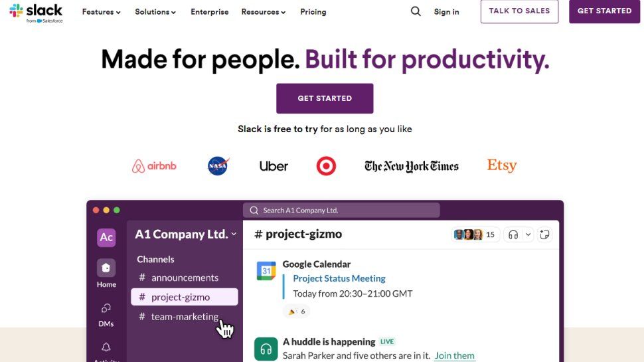The image size is (644, 362).
Task: Expand the Solutions dropdown menu
Action: click(155, 12)
